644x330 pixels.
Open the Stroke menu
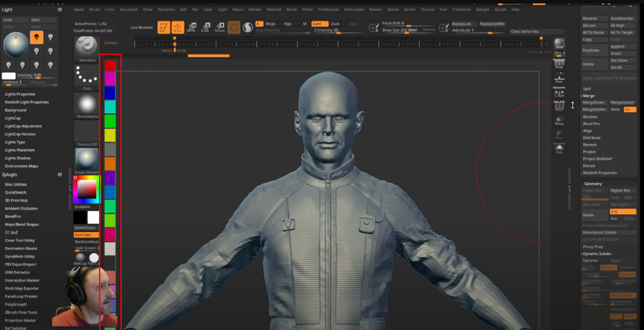tap(409, 9)
